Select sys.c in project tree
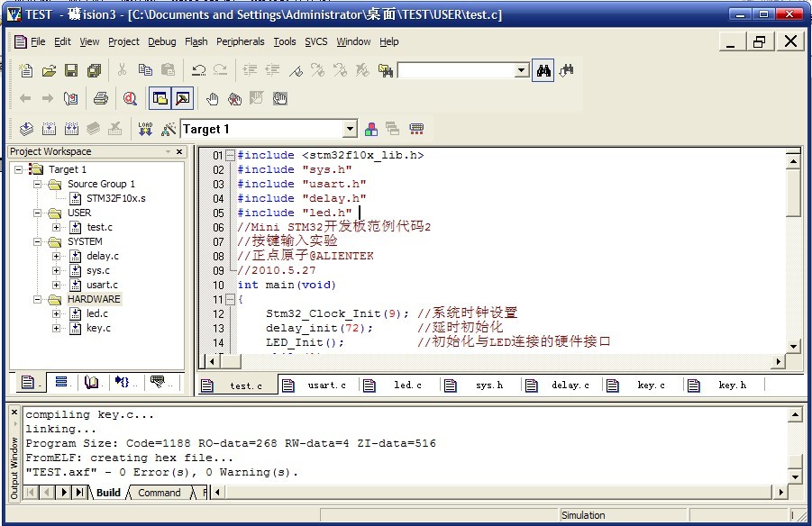Image resolution: width=812 pixels, height=526 pixels. click(98, 270)
